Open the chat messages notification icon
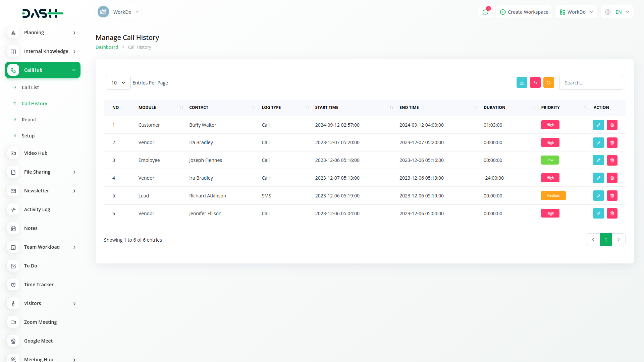This screenshot has width=644, height=362. (485, 12)
